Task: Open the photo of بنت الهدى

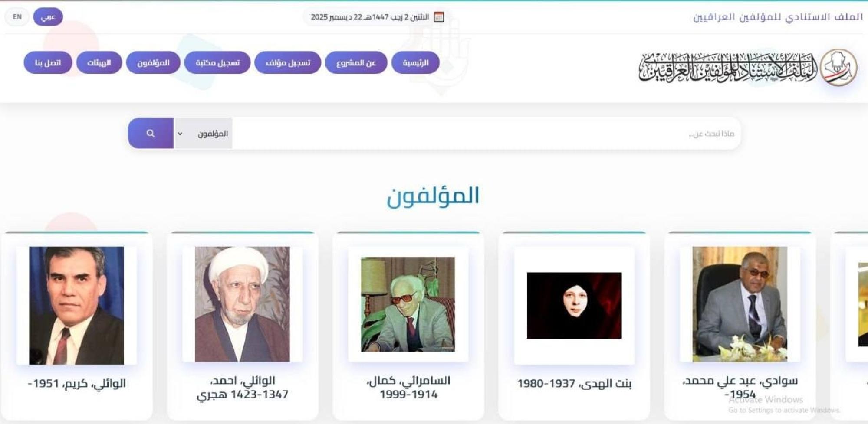Action: 574,306
